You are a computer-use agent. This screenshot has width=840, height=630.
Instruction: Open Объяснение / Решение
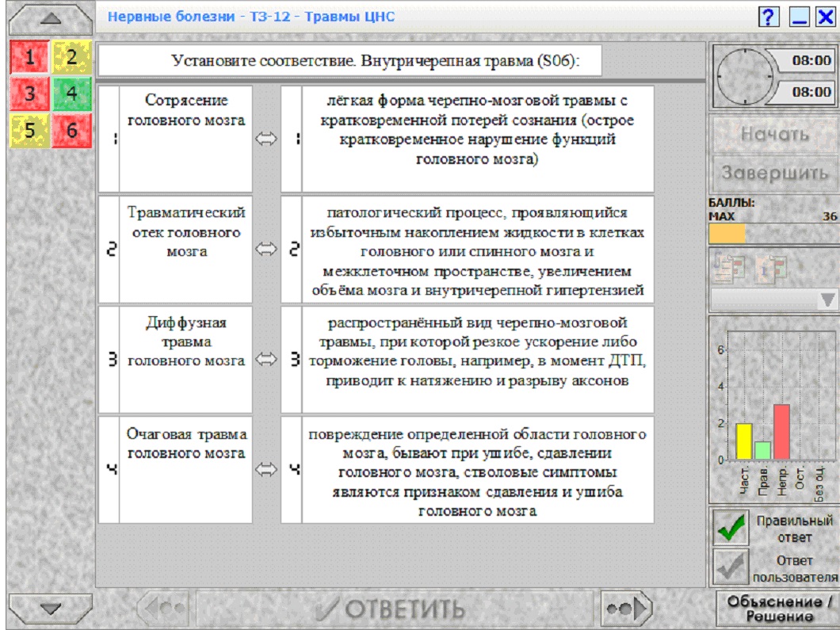pyautogui.click(x=778, y=609)
